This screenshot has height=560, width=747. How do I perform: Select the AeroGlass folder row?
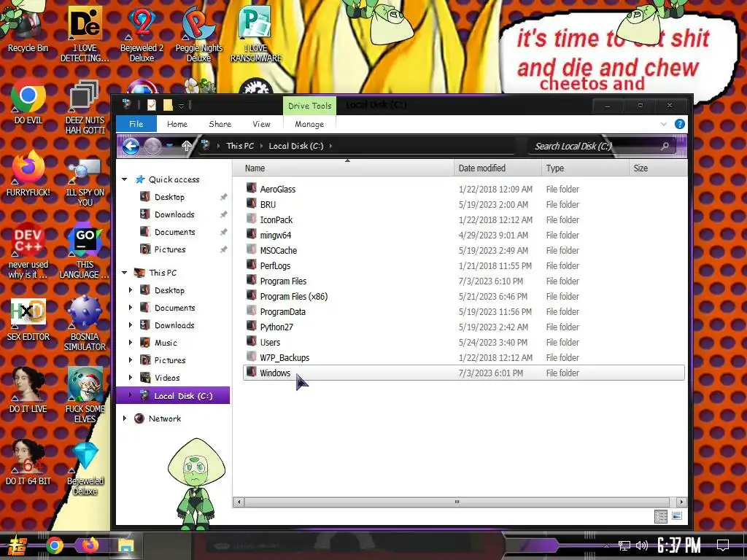pos(464,189)
